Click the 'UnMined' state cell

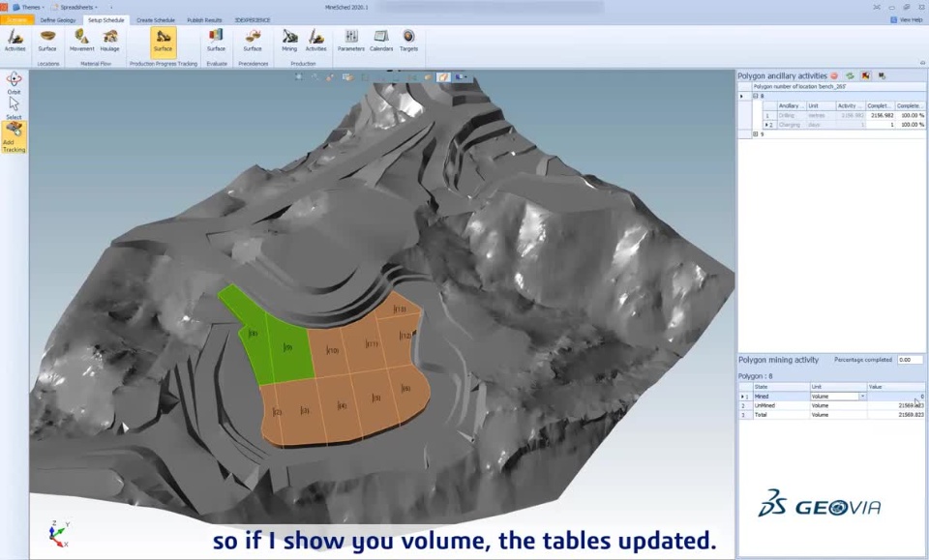tap(781, 405)
